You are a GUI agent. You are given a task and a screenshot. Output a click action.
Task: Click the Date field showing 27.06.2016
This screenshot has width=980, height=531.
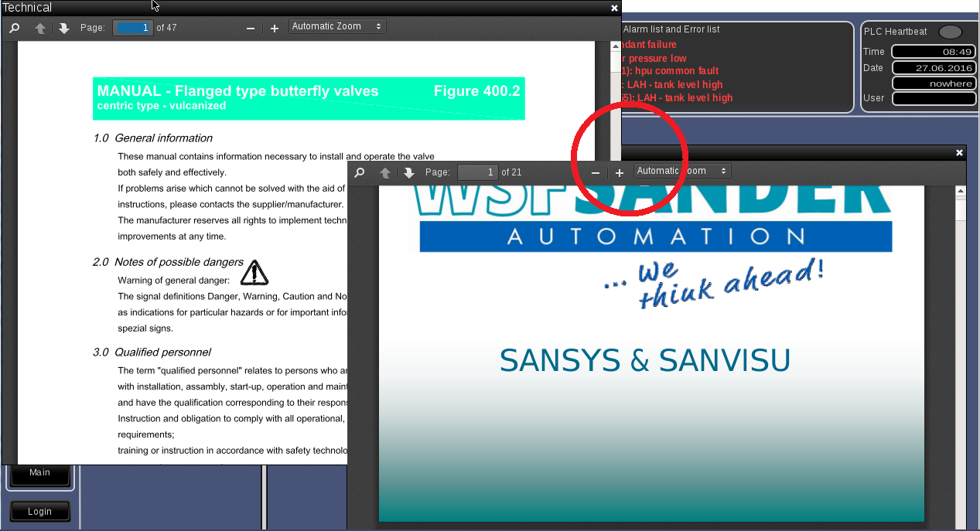(934, 67)
